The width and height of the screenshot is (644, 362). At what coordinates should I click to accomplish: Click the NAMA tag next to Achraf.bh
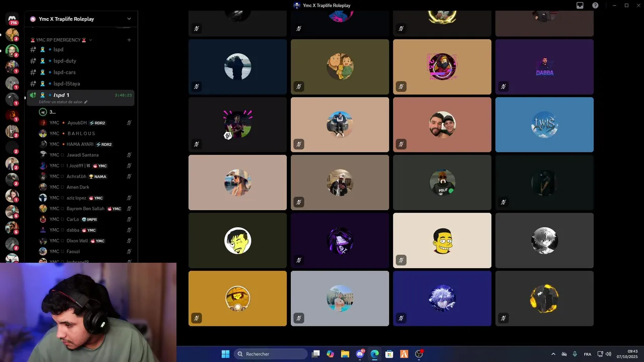click(98, 176)
